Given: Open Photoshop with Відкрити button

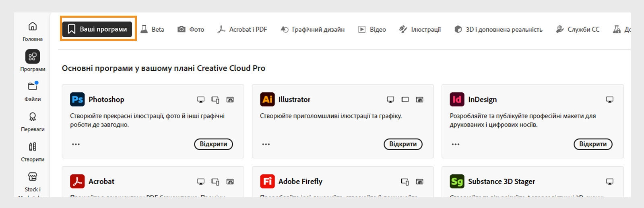Looking at the screenshot, I should point(213,144).
